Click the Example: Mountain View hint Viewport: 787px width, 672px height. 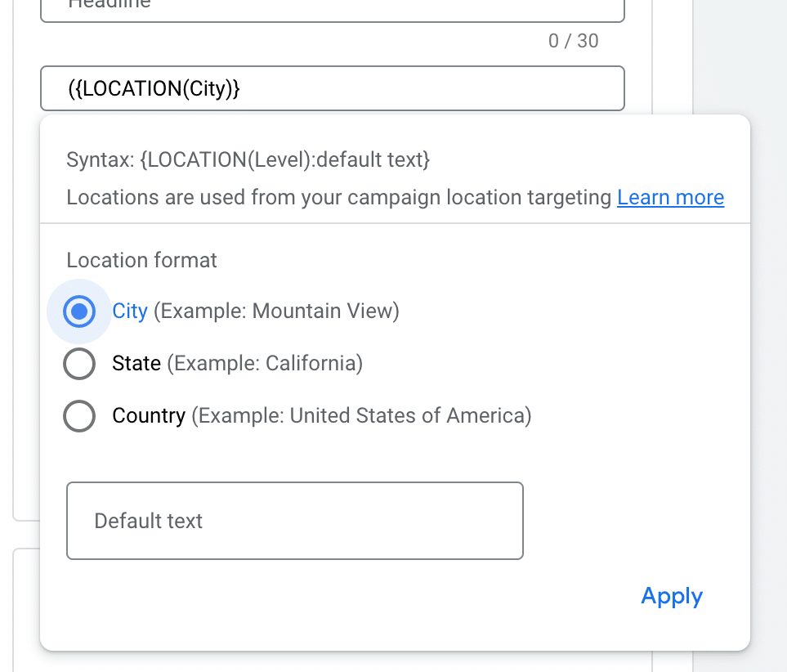276,311
